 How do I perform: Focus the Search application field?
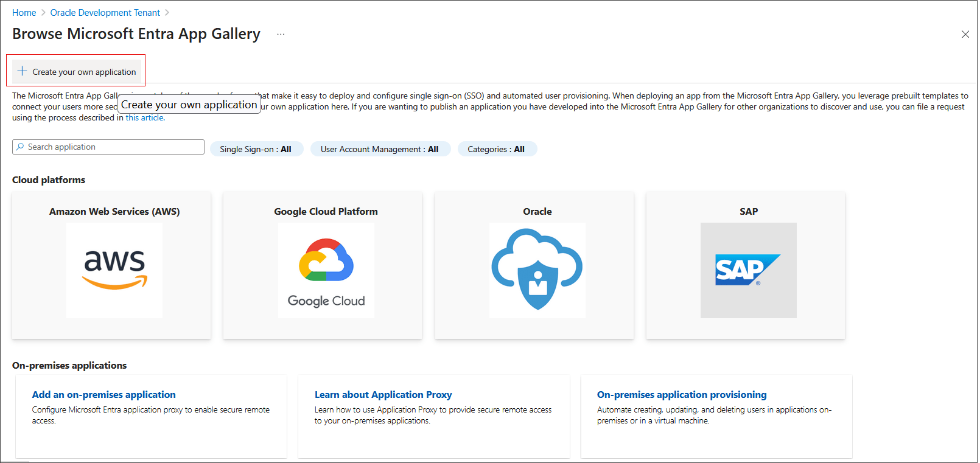(x=108, y=147)
